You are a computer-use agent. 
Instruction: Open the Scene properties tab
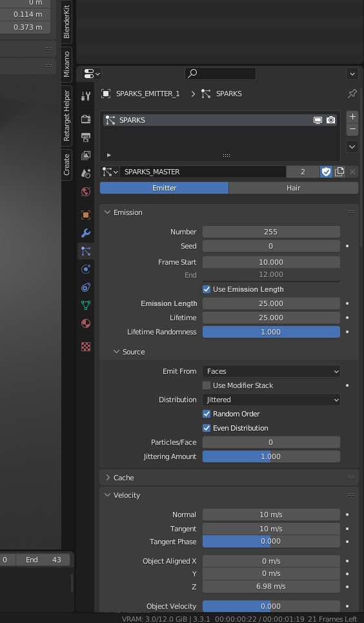(x=86, y=173)
